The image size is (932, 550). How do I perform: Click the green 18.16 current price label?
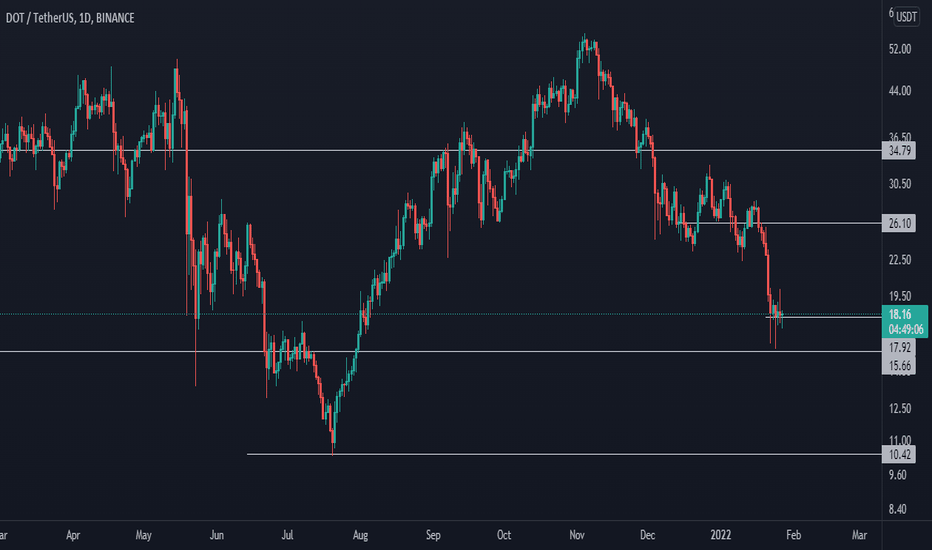click(x=900, y=314)
